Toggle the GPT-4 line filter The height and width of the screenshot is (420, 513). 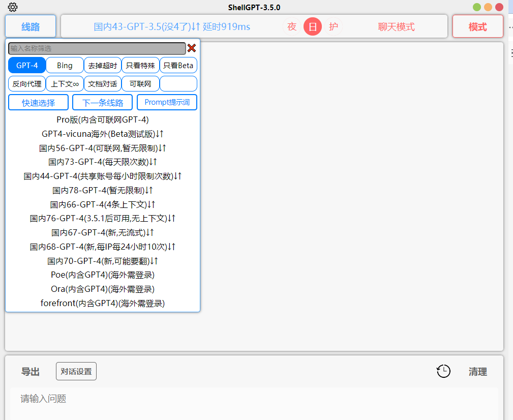pos(26,65)
